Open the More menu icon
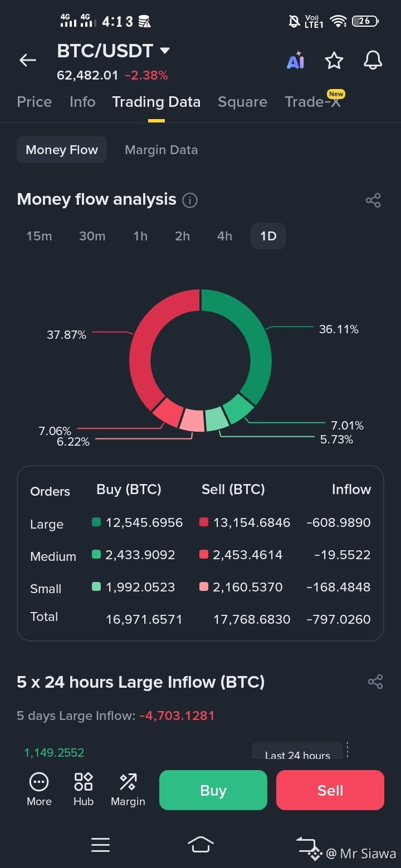 (39, 789)
